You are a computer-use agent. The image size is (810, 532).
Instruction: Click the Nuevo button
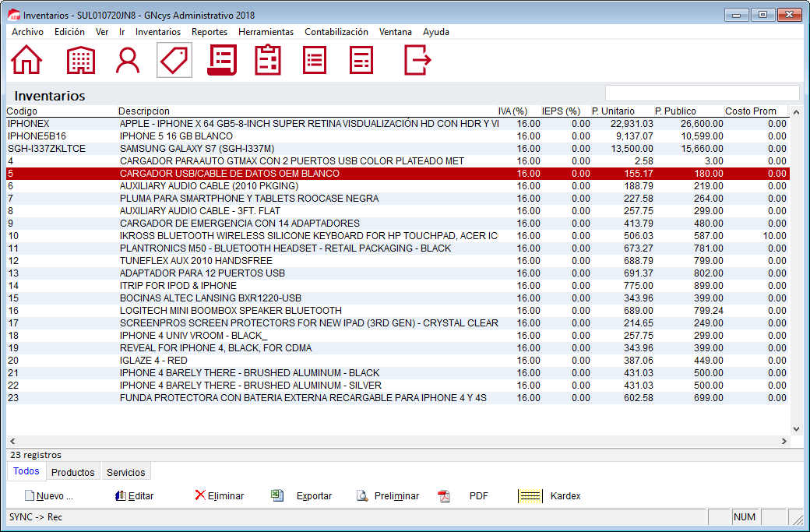coord(48,496)
